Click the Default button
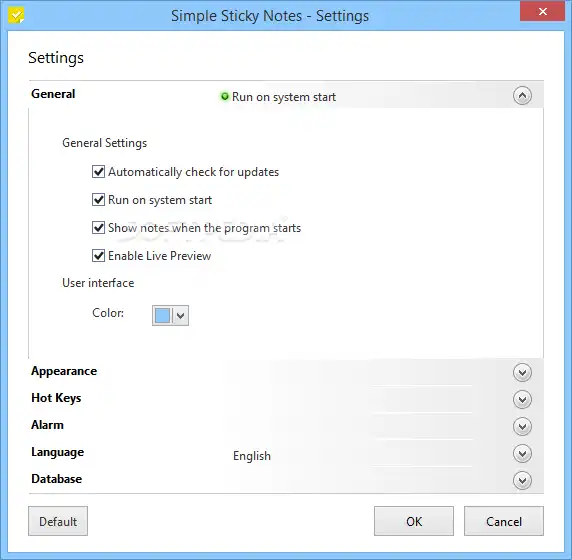Viewport: 572px width, 560px height. [58, 521]
